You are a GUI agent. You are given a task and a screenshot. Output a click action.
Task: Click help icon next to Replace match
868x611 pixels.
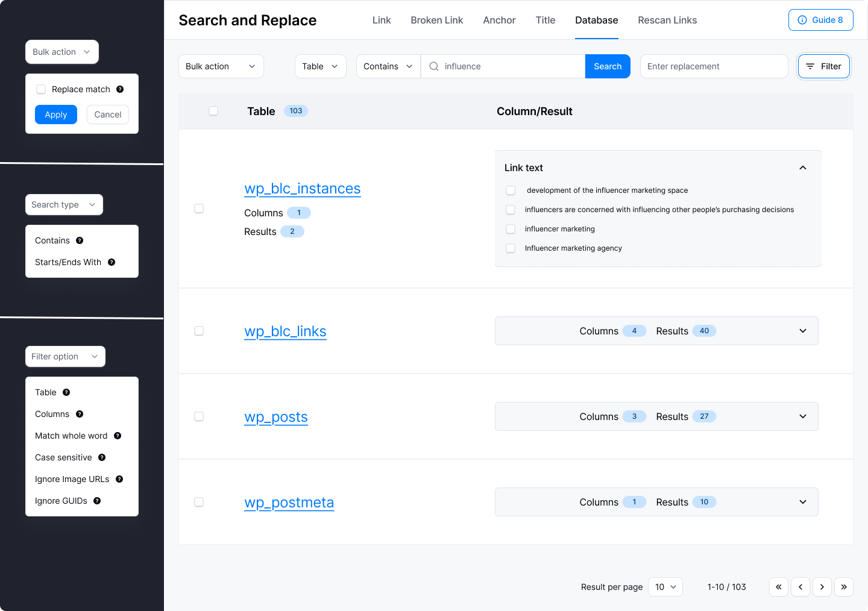click(120, 89)
